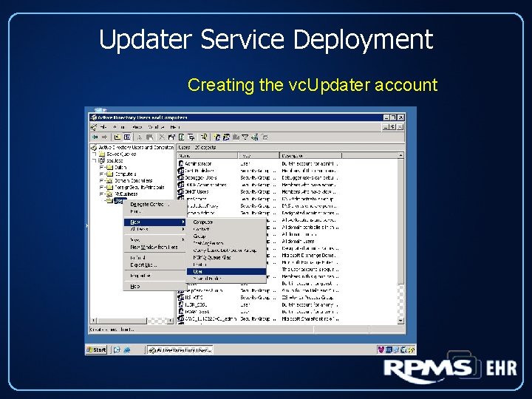Choose New Window from Here
Viewport: 532px width, 399px height.
coord(155,247)
